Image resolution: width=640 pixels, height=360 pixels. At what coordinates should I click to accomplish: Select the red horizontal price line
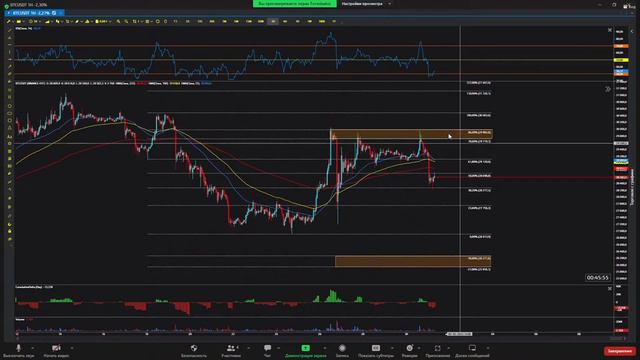point(524,177)
